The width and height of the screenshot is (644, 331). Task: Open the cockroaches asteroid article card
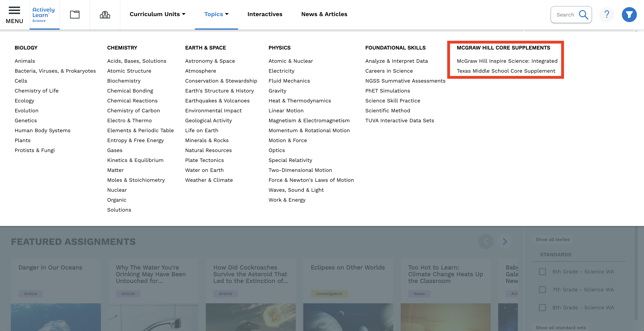point(251,295)
